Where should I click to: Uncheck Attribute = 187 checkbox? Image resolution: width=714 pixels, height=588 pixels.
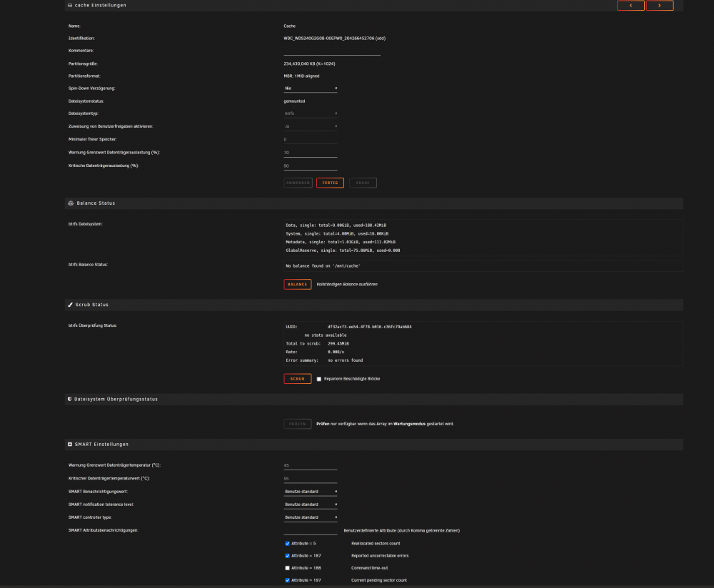[x=287, y=556]
